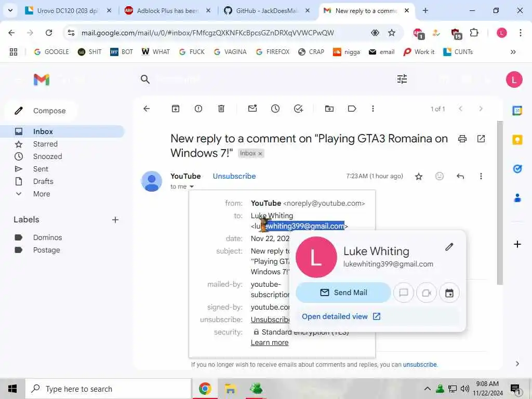The height and width of the screenshot is (399, 532).
Task: Add email to Tasks
Action: point(298,109)
